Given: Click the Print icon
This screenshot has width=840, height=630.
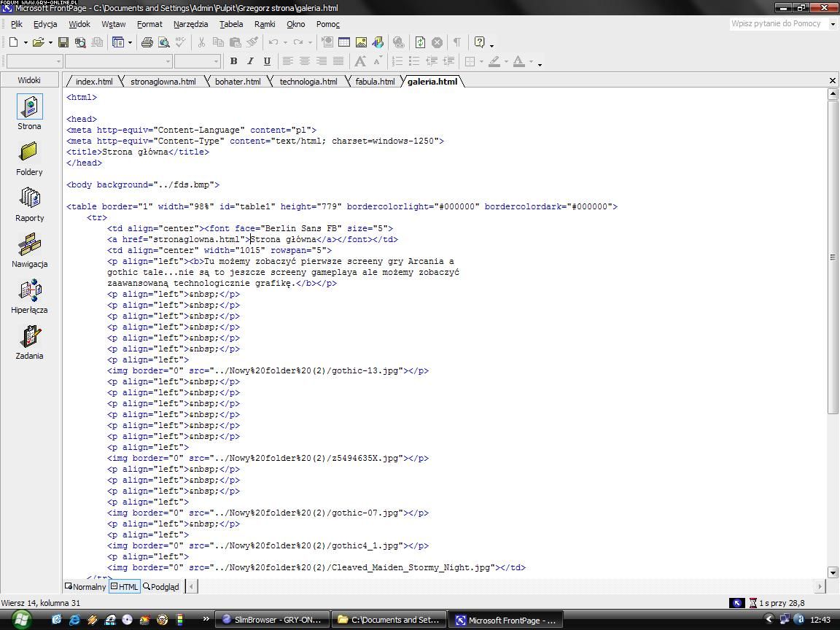Looking at the screenshot, I should [147, 42].
